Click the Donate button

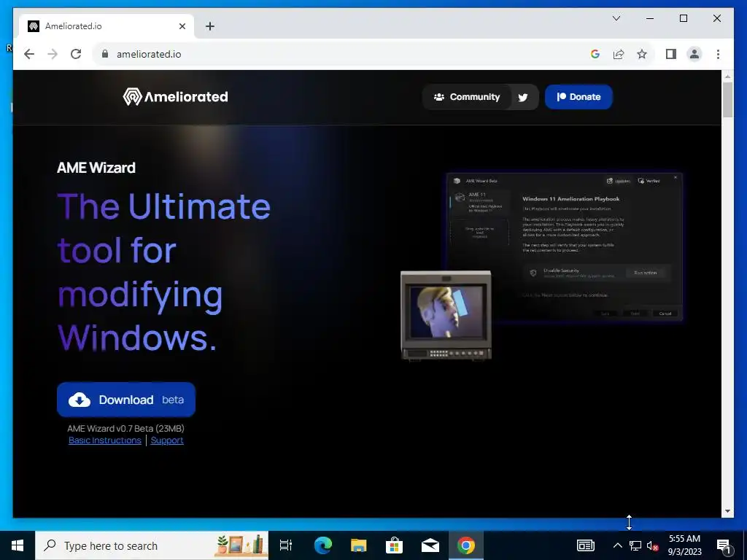tap(578, 97)
